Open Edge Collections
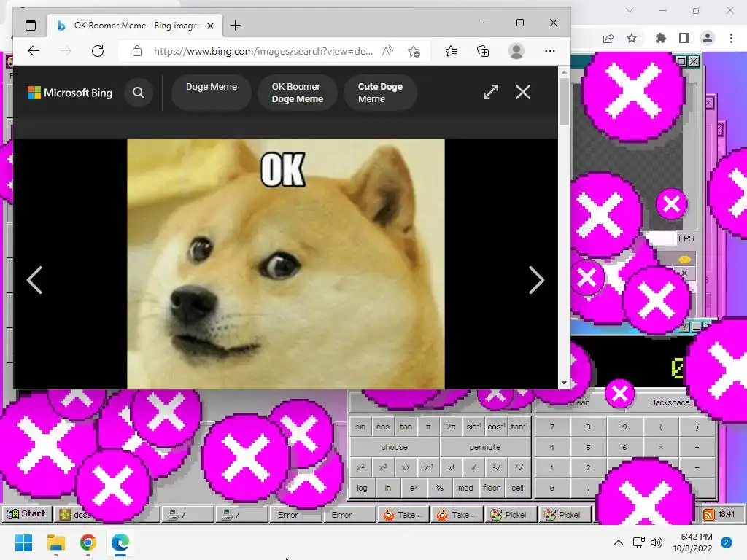This screenshot has height=560, width=747. 483,51
